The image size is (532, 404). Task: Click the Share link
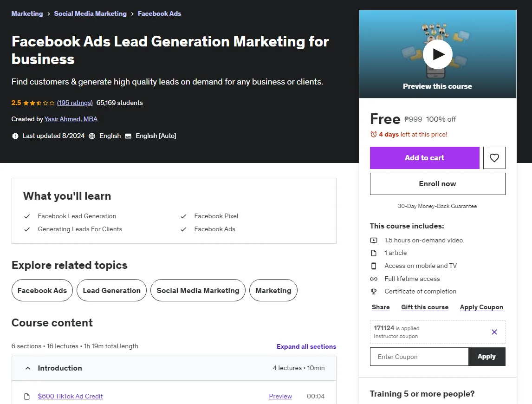point(381,307)
